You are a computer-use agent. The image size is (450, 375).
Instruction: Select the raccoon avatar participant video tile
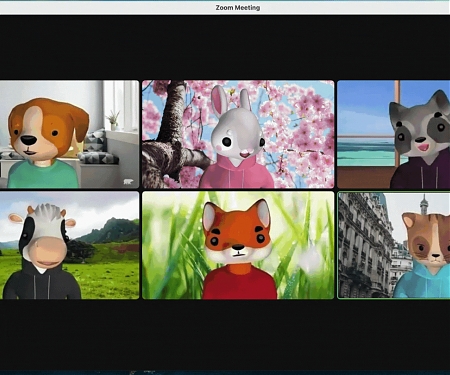click(393, 134)
